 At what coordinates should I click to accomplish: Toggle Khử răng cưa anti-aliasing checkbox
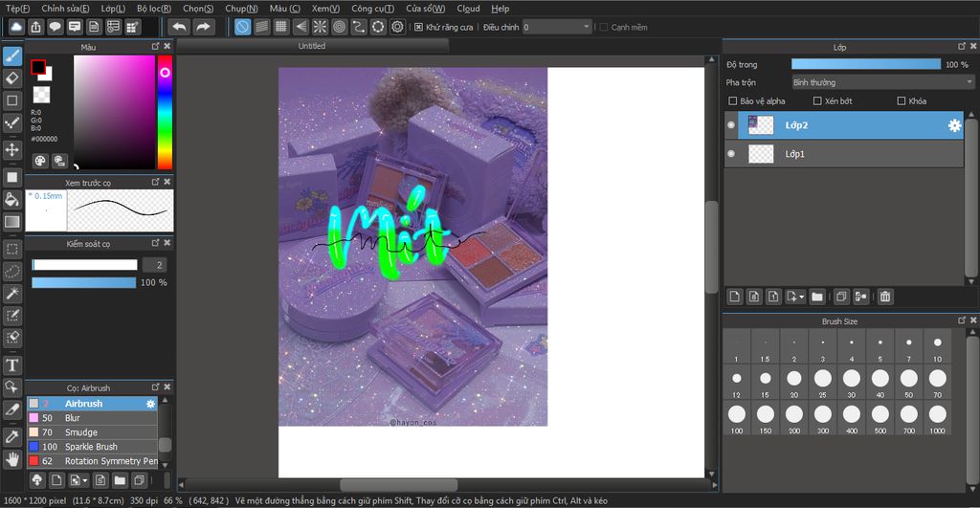pos(419,27)
